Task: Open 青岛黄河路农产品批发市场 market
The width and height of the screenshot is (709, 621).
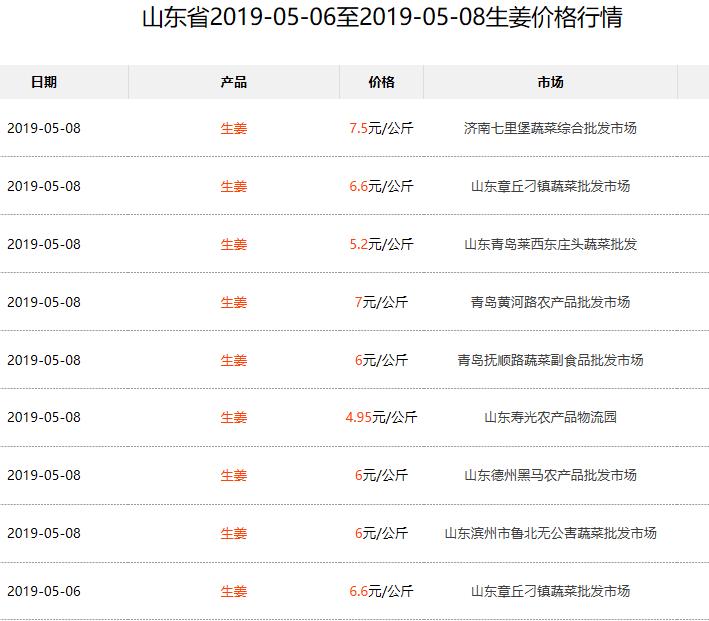Action: click(550, 302)
